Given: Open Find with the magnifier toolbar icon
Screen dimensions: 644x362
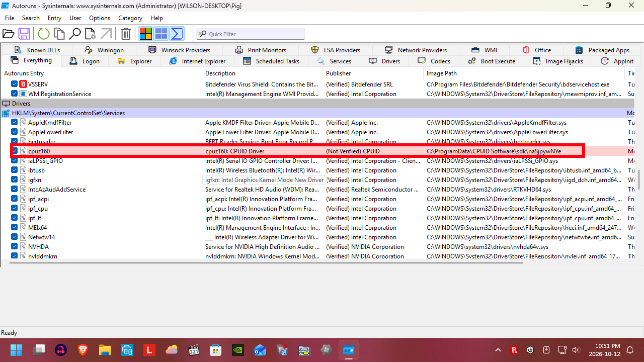Looking at the screenshot, I should pyautogui.click(x=75, y=34).
